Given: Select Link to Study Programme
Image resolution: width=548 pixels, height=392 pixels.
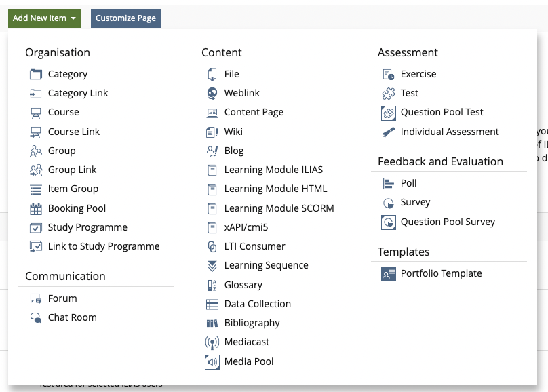Looking at the screenshot, I should [103, 246].
